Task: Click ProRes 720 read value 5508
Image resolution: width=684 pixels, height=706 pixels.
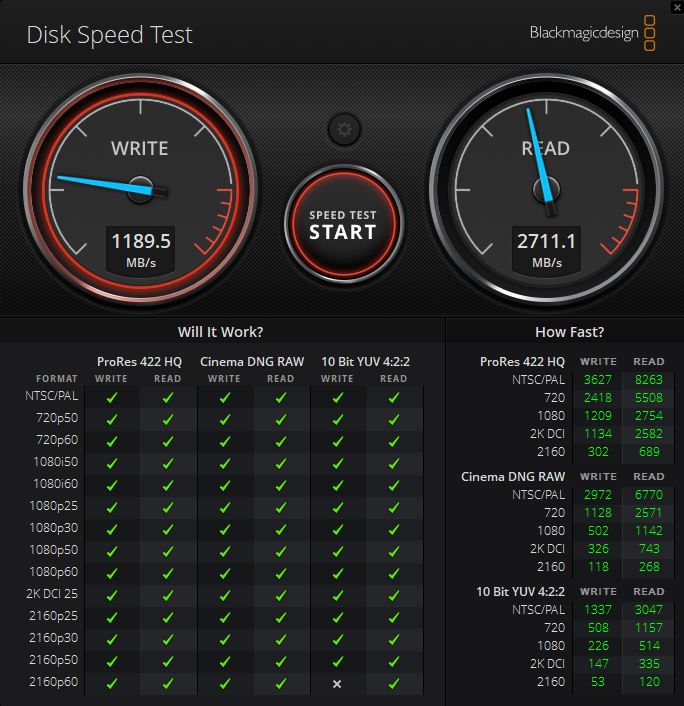Action: coord(648,398)
